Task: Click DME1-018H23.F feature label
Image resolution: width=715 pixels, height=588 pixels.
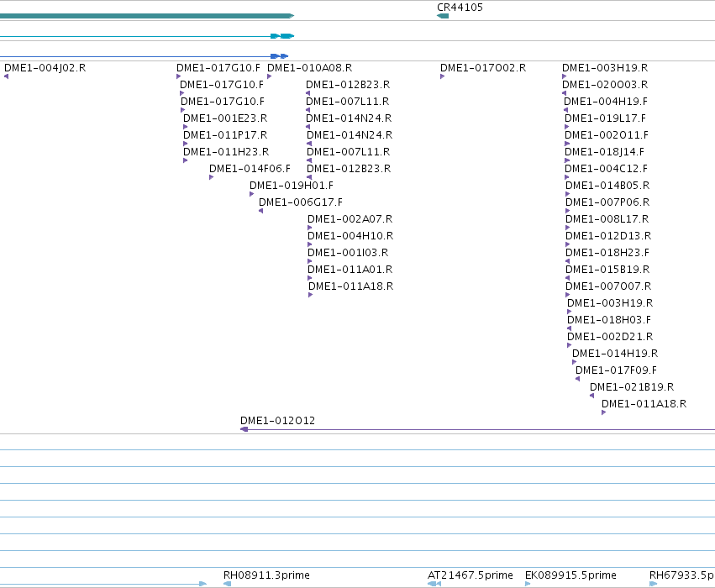Action: click(607, 253)
